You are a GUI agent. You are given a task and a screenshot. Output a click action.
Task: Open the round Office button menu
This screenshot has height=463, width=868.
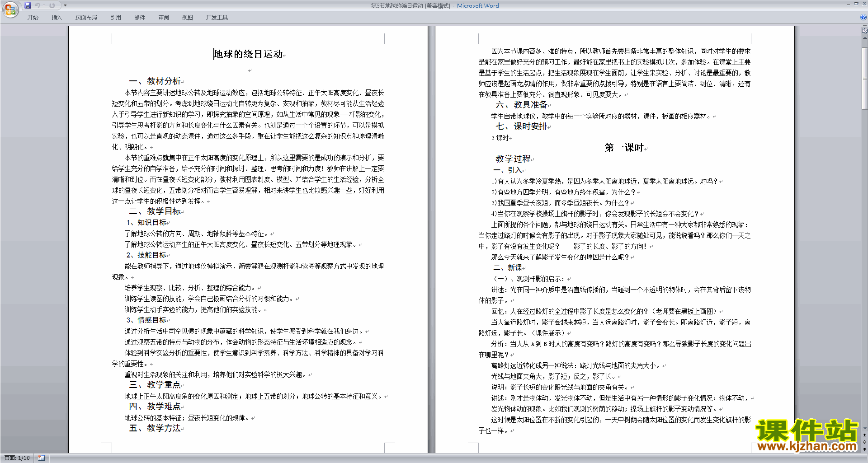(x=10, y=9)
